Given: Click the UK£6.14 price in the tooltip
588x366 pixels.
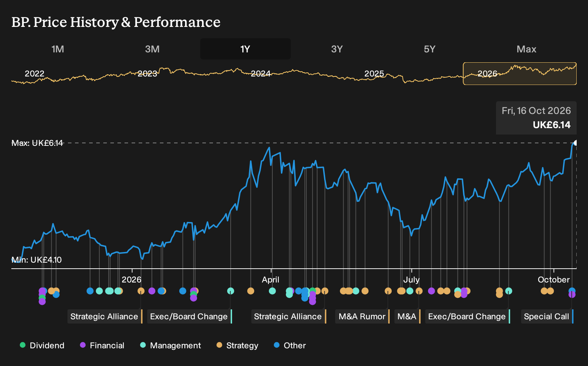Looking at the screenshot, I should pyautogui.click(x=552, y=125).
